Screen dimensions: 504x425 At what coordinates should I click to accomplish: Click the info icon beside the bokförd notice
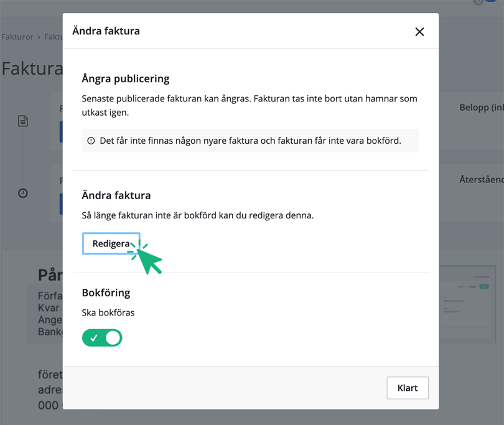point(92,140)
